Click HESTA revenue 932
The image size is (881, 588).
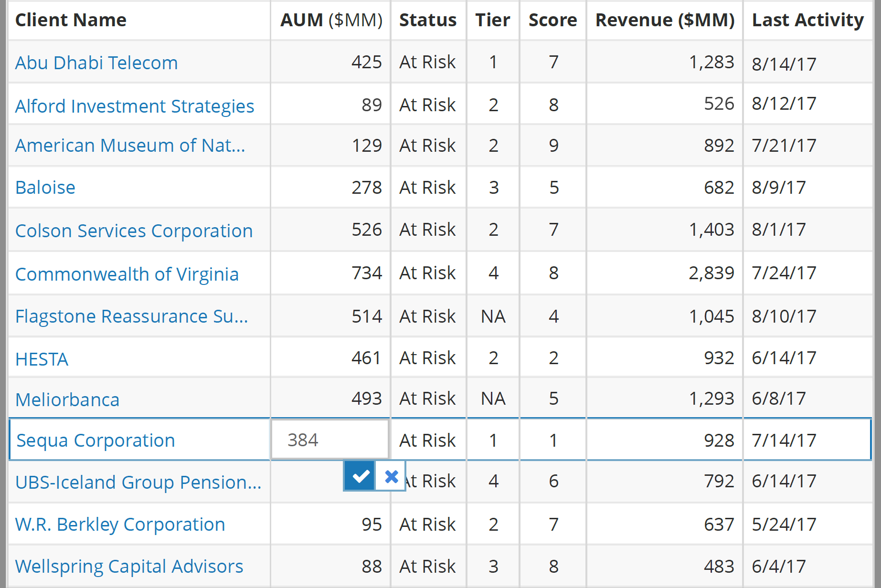tap(719, 358)
